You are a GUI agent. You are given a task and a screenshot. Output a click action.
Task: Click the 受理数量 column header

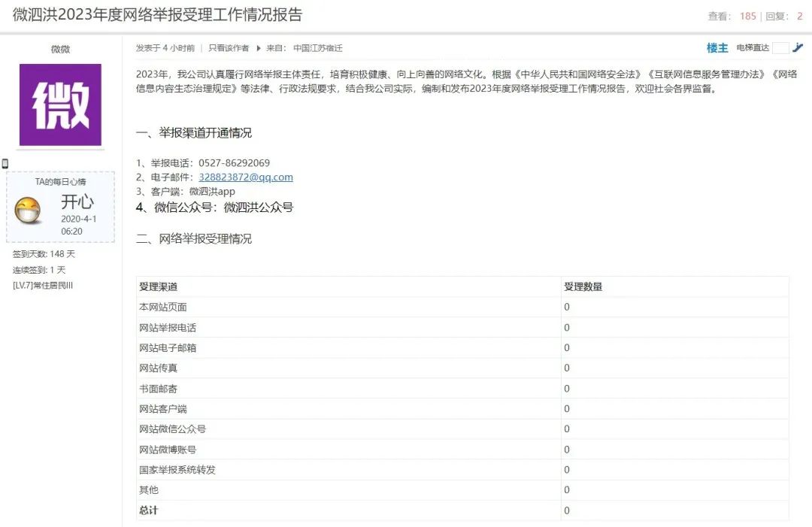tap(583, 286)
